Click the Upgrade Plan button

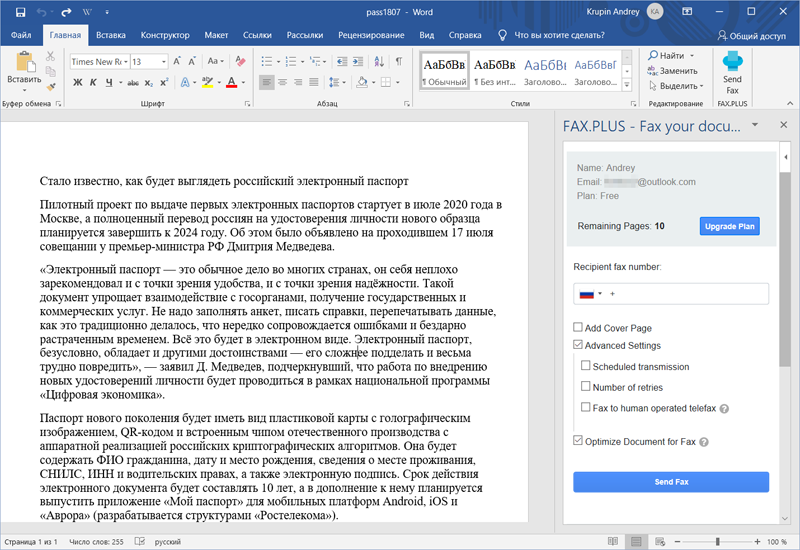pos(729,227)
